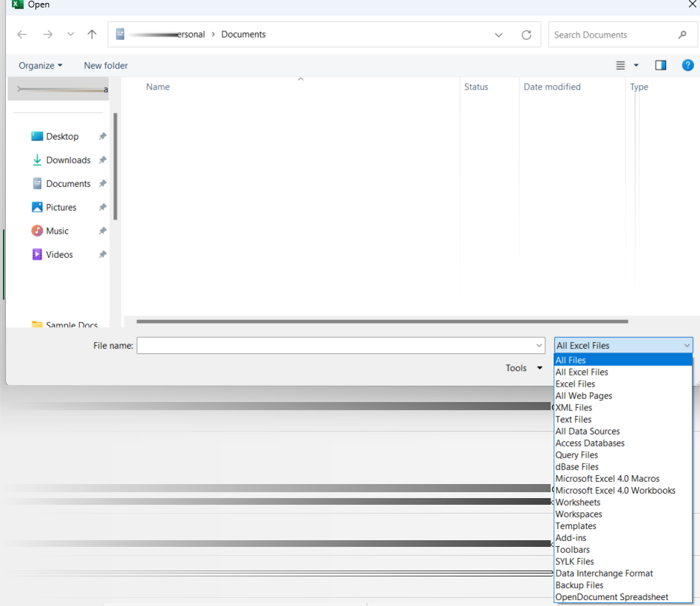Screen dimensions: 700x606
Task: Select All Excel Files list option
Action: pyautogui.click(x=623, y=372)
